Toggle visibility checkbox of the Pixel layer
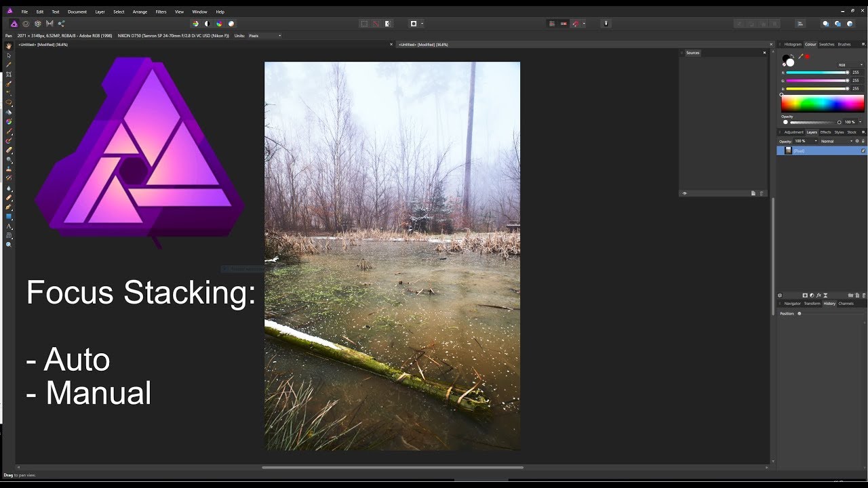868x488 pixels. pyautogui.click(x=863, y=150)
